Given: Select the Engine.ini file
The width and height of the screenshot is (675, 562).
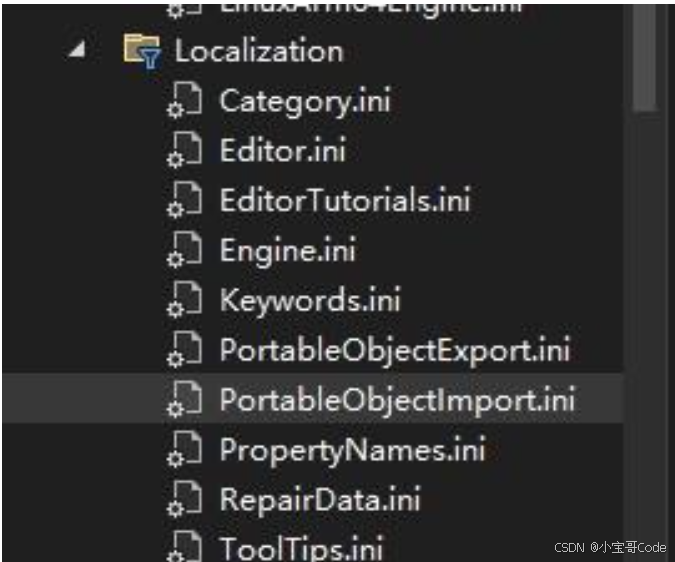Looking at the screenshot, I should click(x=288, y=251).
